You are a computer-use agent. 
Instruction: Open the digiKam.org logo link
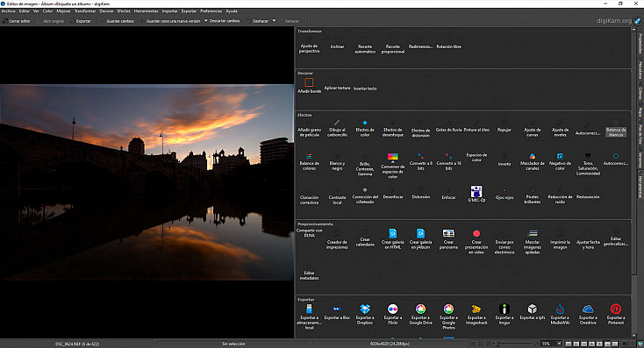(619, 20)
